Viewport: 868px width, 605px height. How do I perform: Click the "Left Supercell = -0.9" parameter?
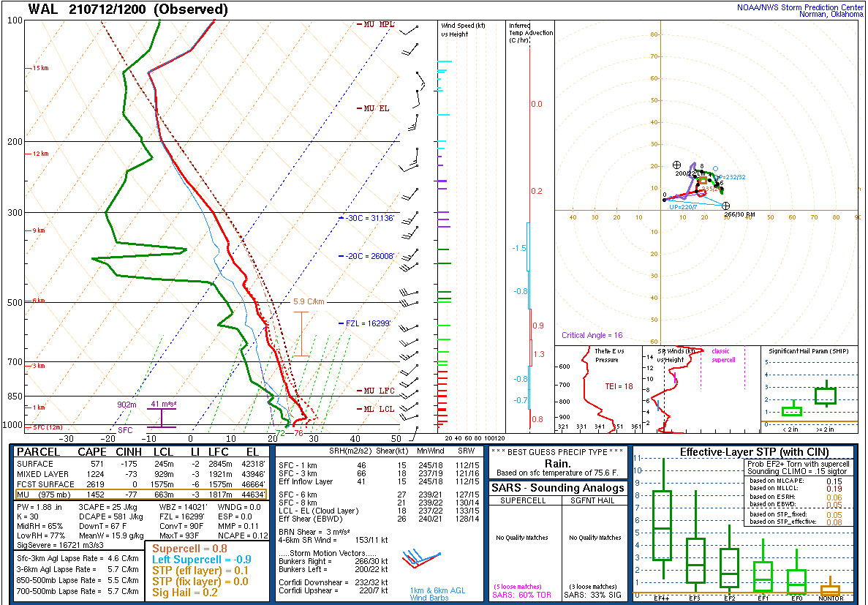[x=202, y=560]
